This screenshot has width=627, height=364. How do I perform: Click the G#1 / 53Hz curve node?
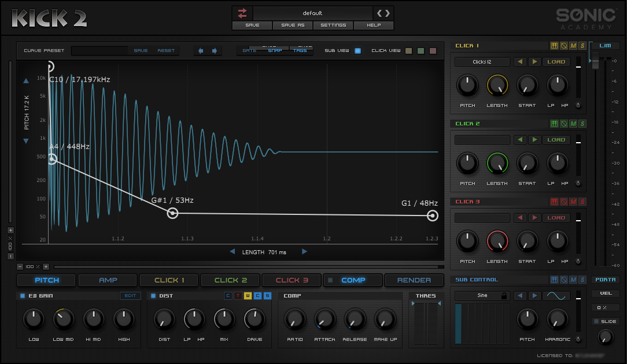click(x=172, y=213)
